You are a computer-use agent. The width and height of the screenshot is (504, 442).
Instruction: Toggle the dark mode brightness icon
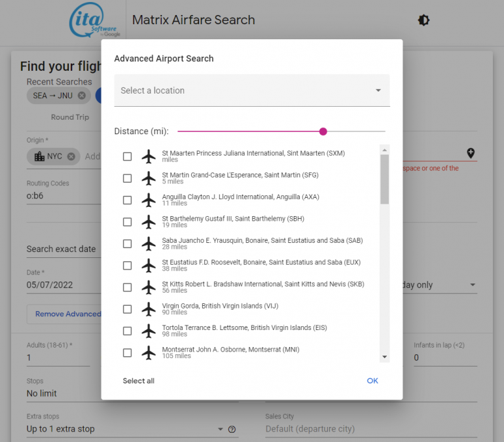(x=423, y=20)
